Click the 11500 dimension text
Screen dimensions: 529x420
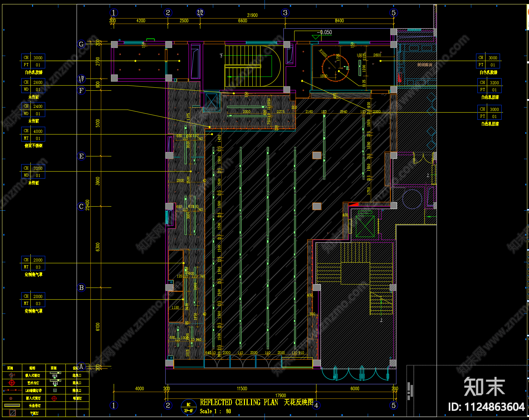pos(242,389)
